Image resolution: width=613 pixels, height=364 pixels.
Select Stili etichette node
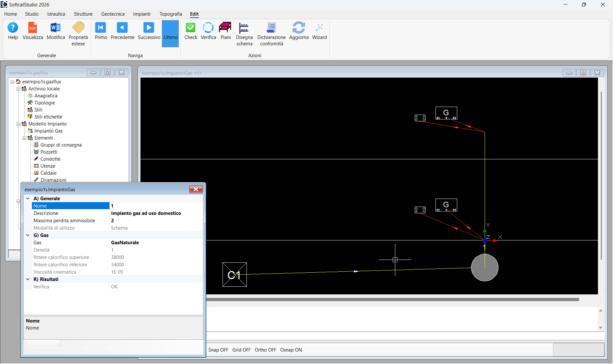48,117
